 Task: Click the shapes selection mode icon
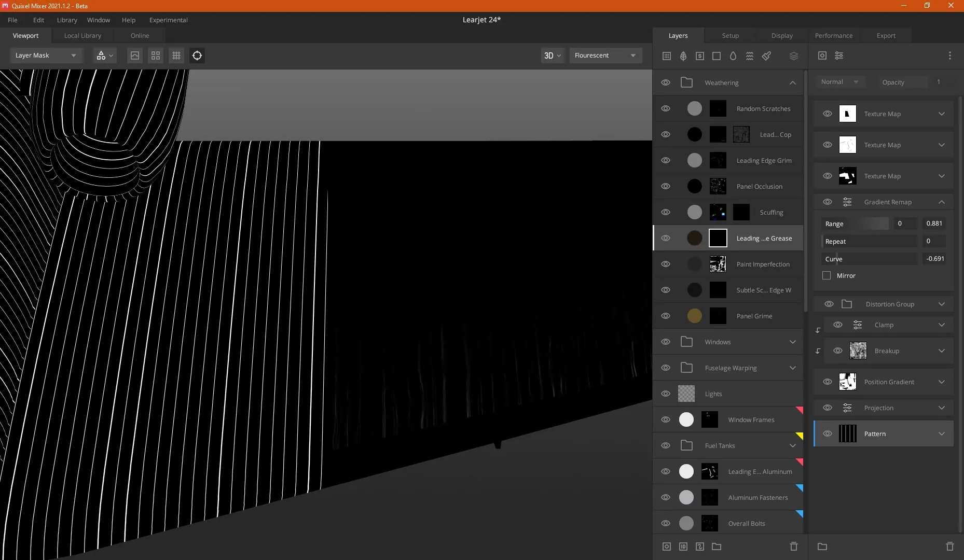coord(104,55)
